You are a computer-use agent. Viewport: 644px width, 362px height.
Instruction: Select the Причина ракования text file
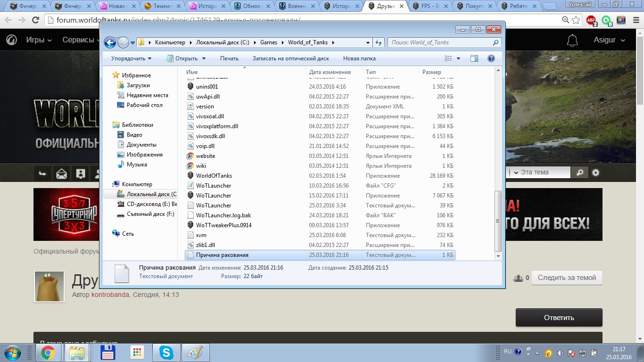(x=320, y=255)
